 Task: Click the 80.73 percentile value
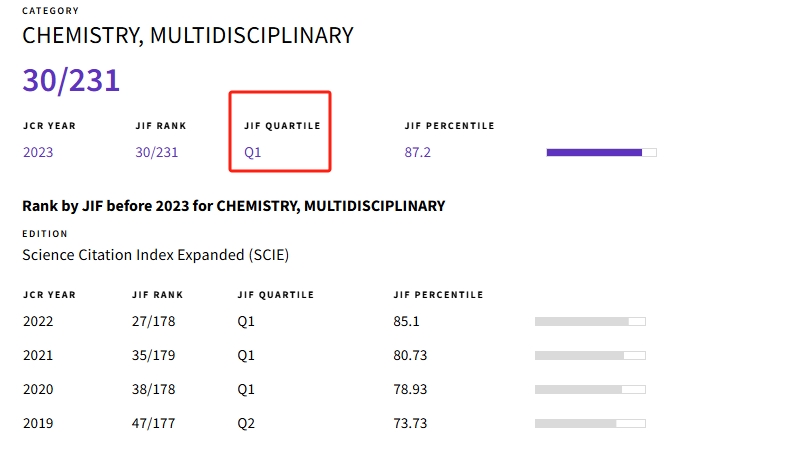pos(411,356)
